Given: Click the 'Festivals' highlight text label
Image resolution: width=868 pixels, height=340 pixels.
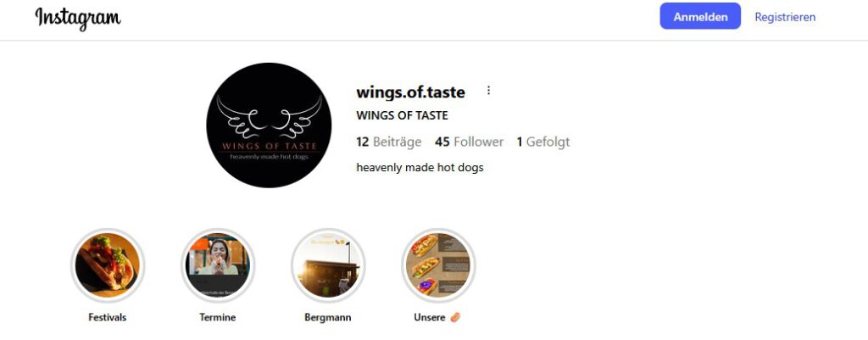Looking at the screenshot, I should (x=108, y=317).
